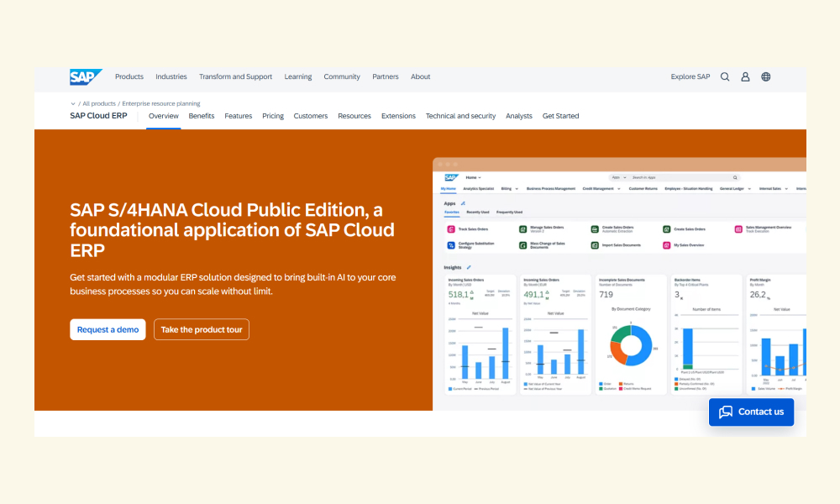840x504 pixels.
Task: Click Create Sales Orders Automatic Extraction tile icon
Action: (595, 229)
